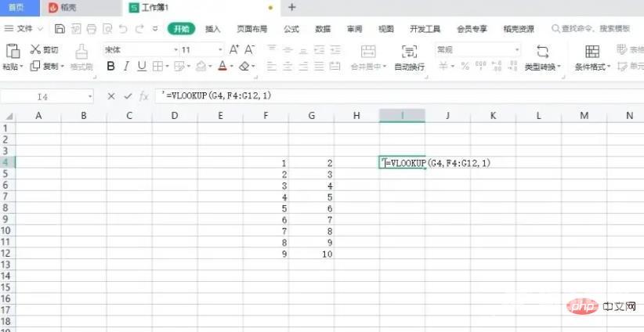This screenshot has width=644, height=332.
Task: Click the 条件格式 (Conditional Formatting) button
Action: tap(592, 57)
